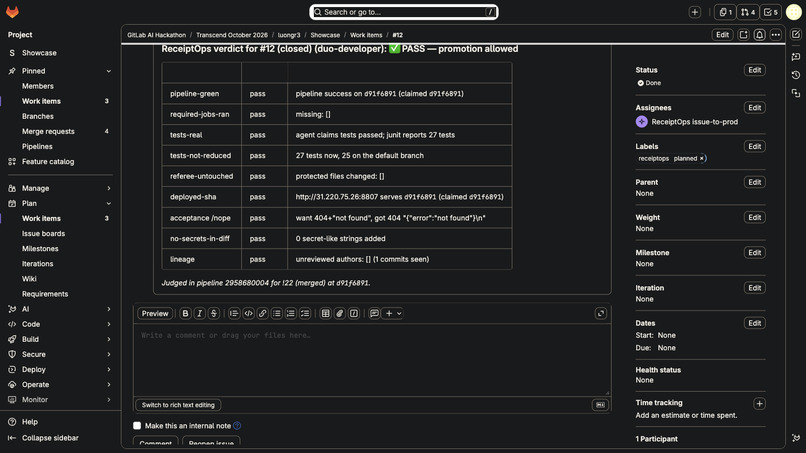Open Pipelines in the sidebar
This screenshot has width=806, height=453.
click(37, 146)
